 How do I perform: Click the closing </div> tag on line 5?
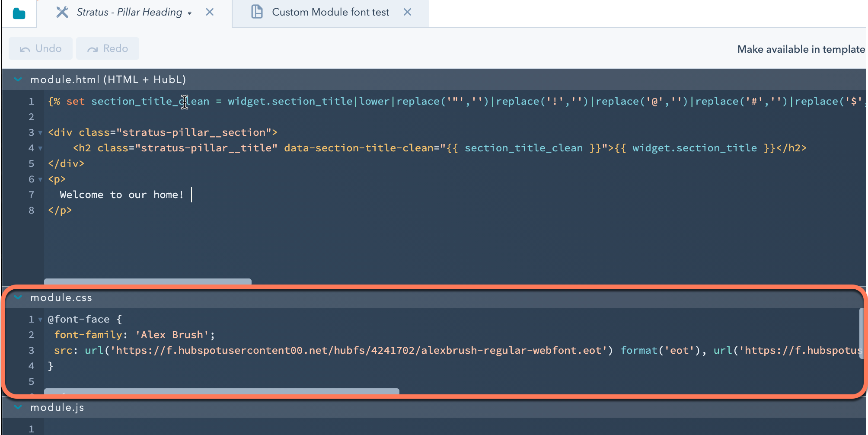66,163
